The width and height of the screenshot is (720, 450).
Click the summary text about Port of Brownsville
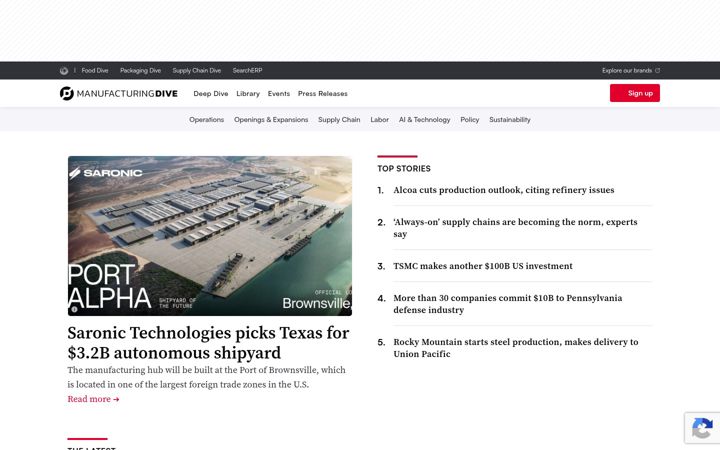pos(206,377)
